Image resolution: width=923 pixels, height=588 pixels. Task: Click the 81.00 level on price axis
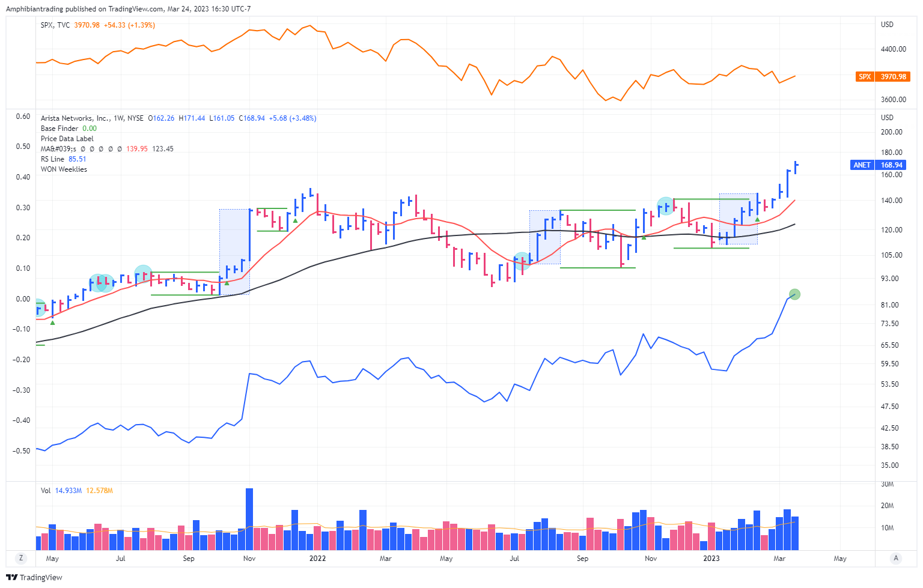[890, 305]
